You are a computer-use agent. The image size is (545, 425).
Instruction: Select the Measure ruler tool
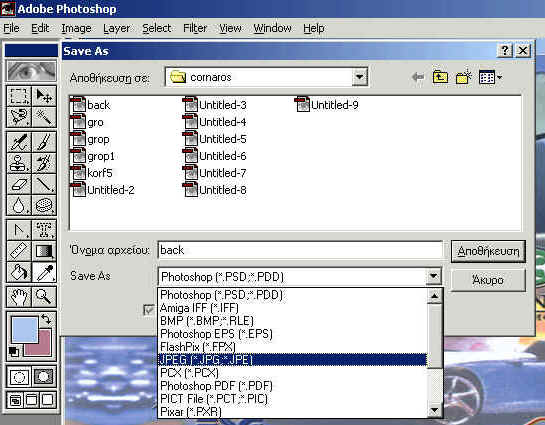tap(18, 251)
